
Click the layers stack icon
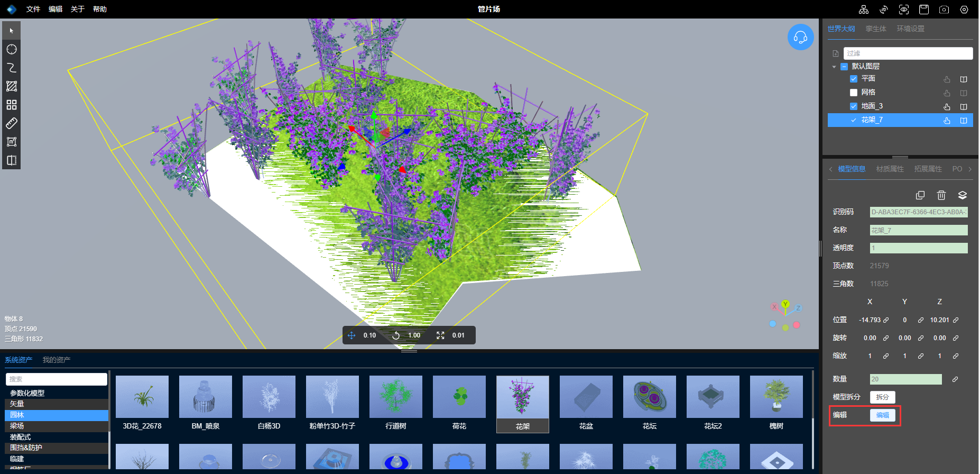pos(963,195)
